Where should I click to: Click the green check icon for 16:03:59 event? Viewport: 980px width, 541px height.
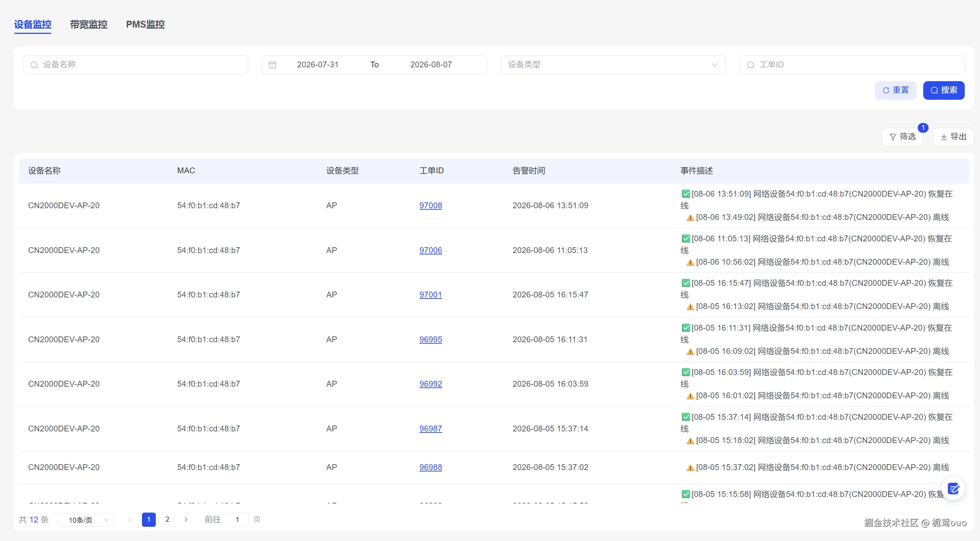(685, 372)
